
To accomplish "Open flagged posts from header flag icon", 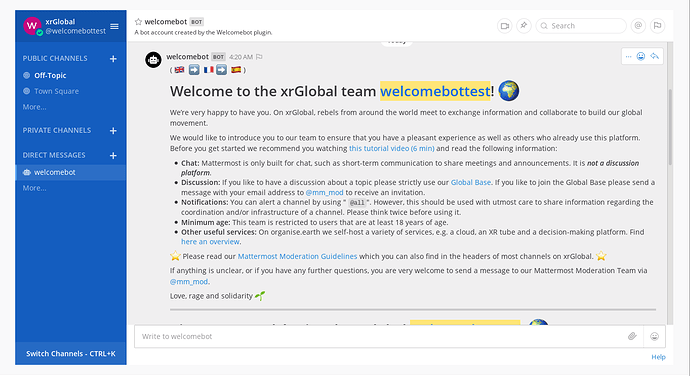I will pos(657,26).
